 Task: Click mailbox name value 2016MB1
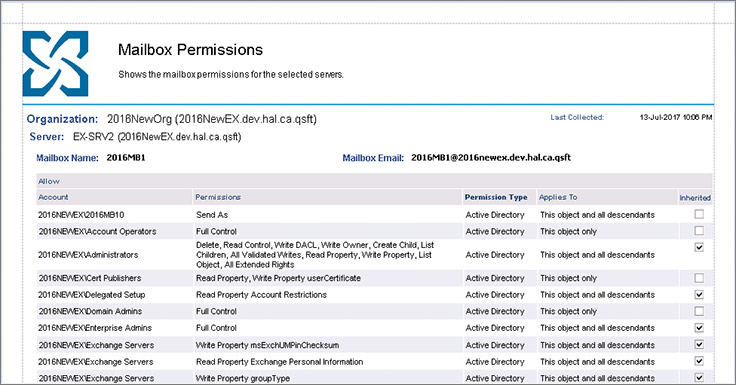126,158
